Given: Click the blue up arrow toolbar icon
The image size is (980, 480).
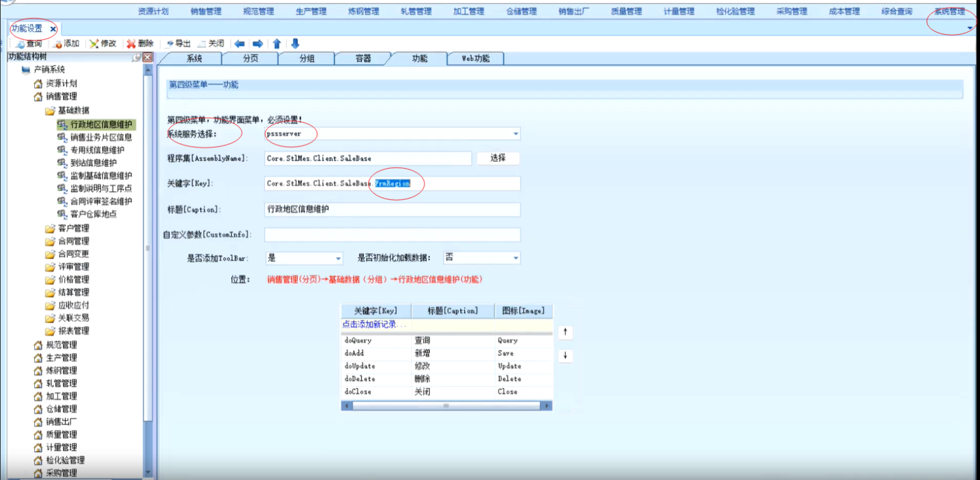Looking at the screenshot, I should [x=277, y=44].
